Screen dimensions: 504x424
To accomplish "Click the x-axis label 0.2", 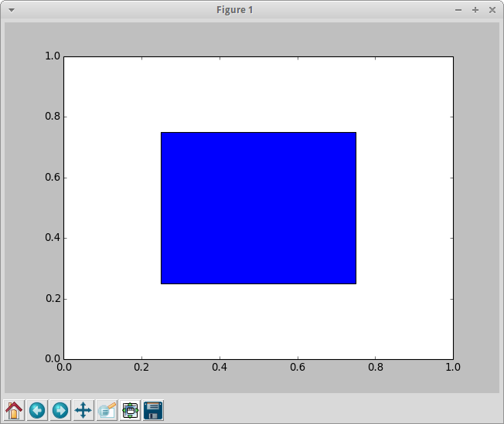I will click(141, 367).
